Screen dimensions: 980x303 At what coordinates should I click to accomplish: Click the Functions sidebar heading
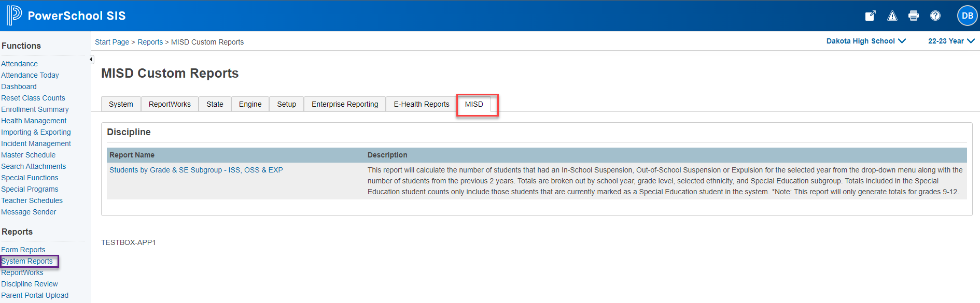coord(21,46)
